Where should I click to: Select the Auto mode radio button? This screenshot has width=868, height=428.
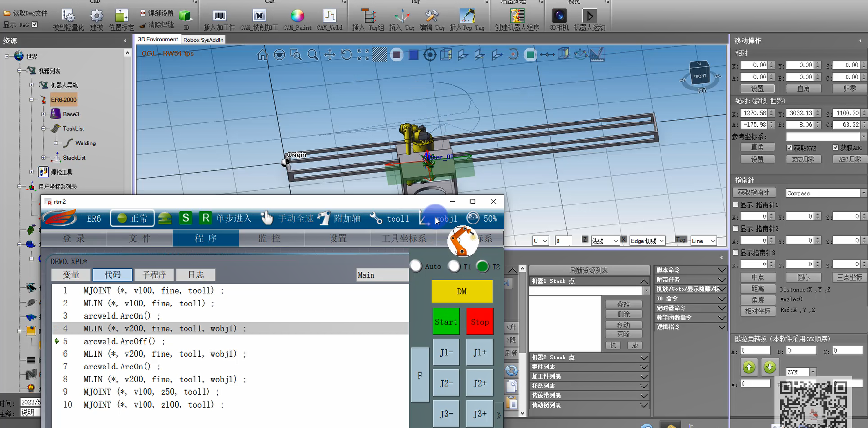[x=416, y=266]
